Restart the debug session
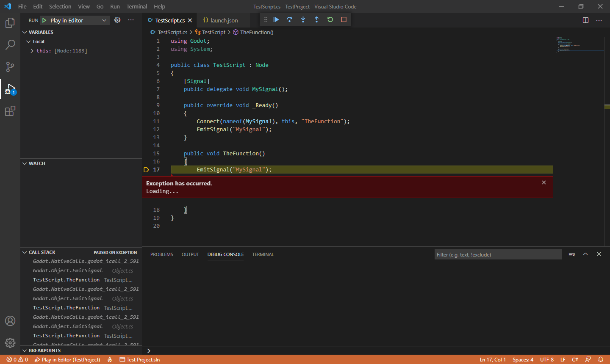 (x=330, y=19)
